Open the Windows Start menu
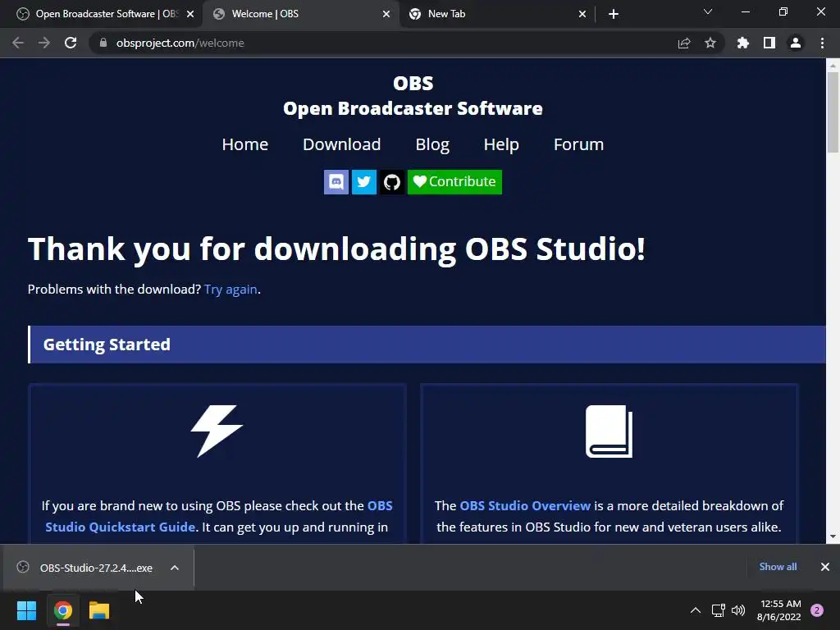The height and width of the screenshot is (630, 840). [27, 610]
